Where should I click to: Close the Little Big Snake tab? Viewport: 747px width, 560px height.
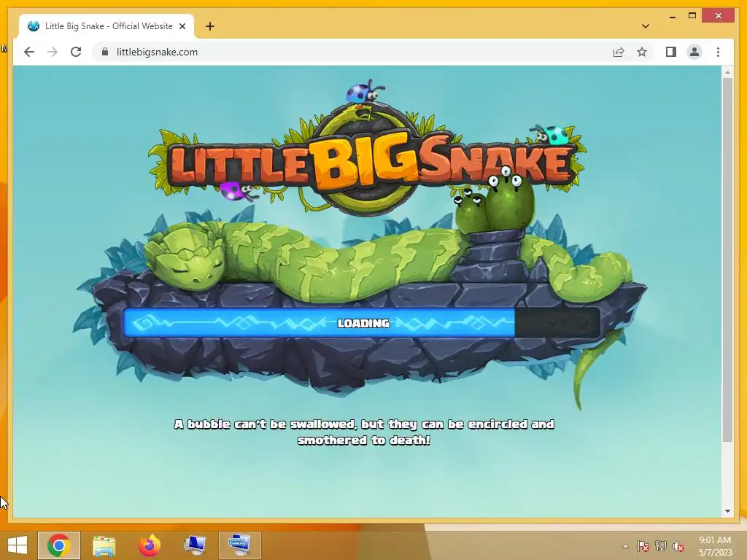tap(182, 26)
